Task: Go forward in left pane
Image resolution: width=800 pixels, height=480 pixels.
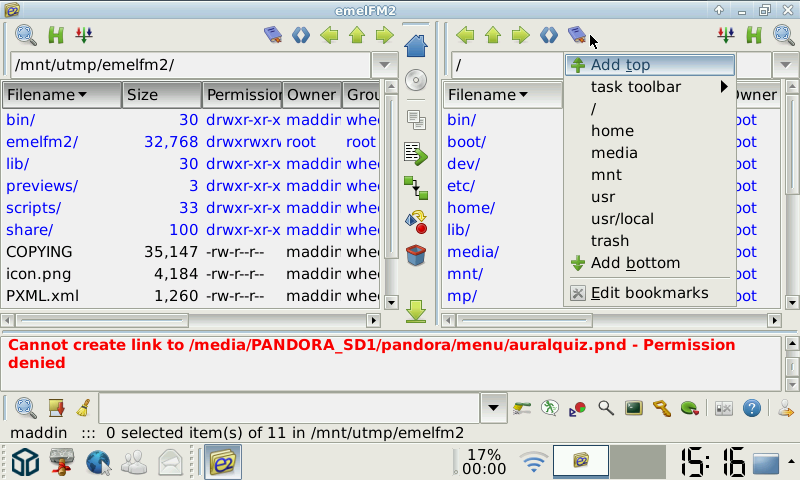Action: pyautogui.click(x=384, y=35)
